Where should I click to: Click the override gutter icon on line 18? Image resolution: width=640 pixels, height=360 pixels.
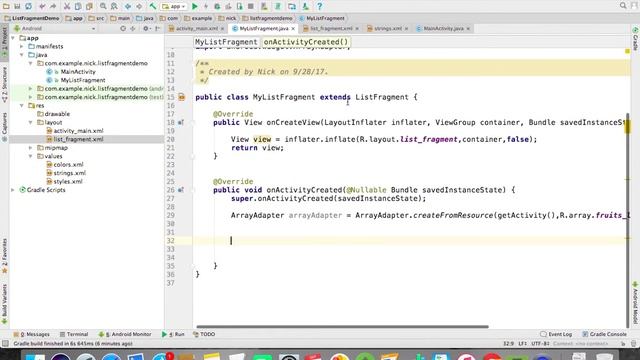click(x=181, y=122)
